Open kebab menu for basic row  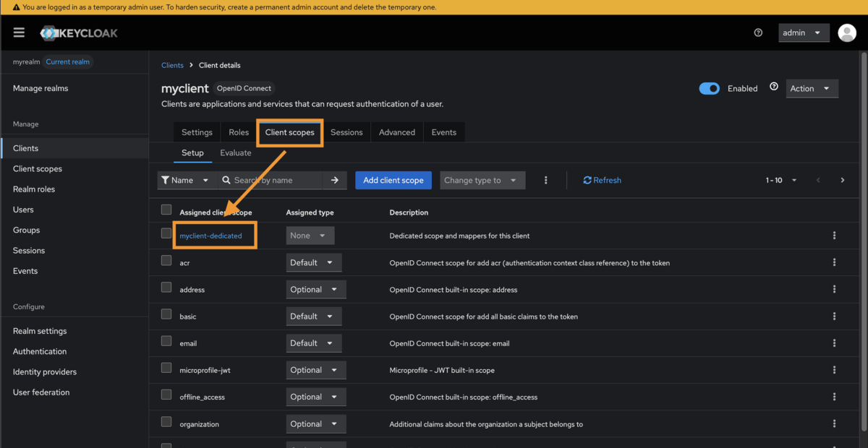(835, 316)
